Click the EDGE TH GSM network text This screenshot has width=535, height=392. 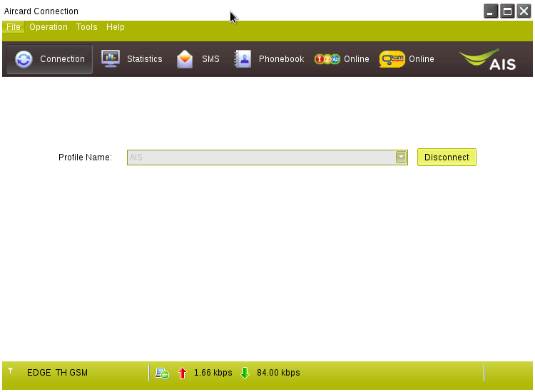pos(57,373)
